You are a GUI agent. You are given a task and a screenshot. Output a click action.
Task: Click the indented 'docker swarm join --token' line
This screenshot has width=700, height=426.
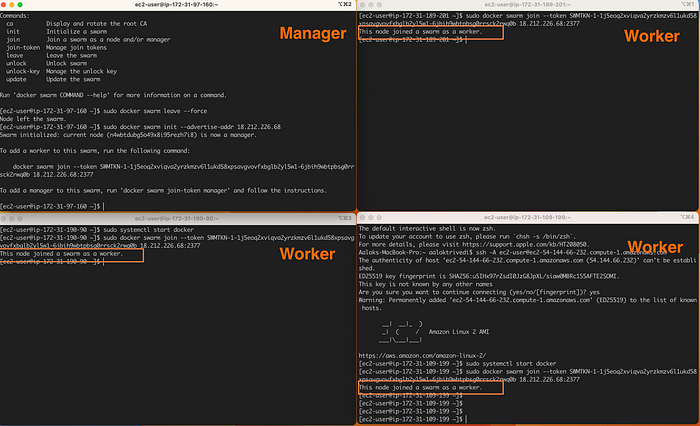pyautogui.click(x=183, y=167)
